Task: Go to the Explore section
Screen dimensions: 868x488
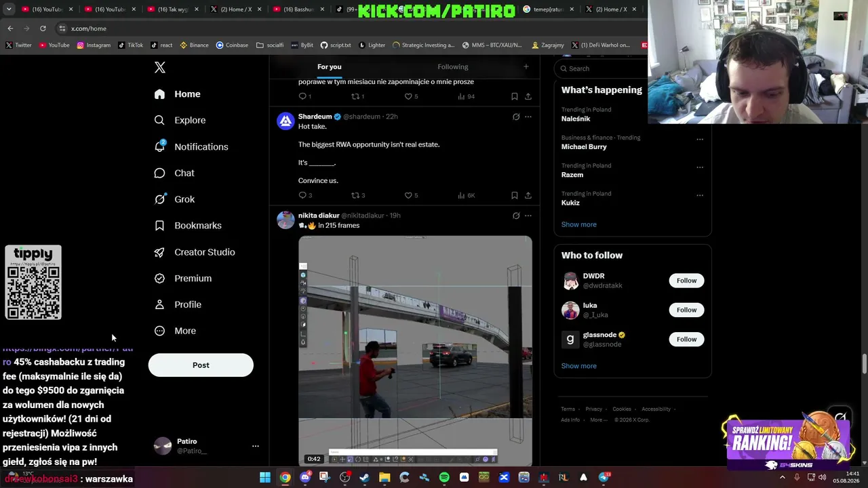Action: [x=180, y=120]
